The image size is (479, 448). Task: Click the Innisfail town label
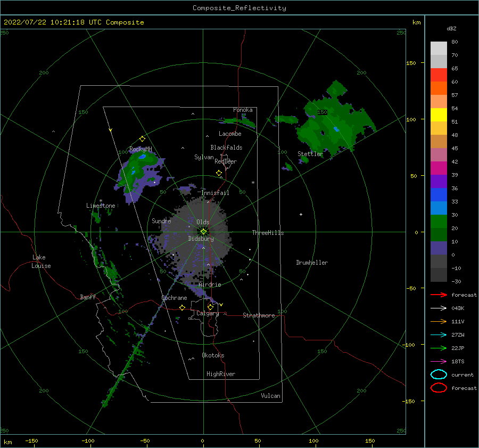click(x=216, y=193)
